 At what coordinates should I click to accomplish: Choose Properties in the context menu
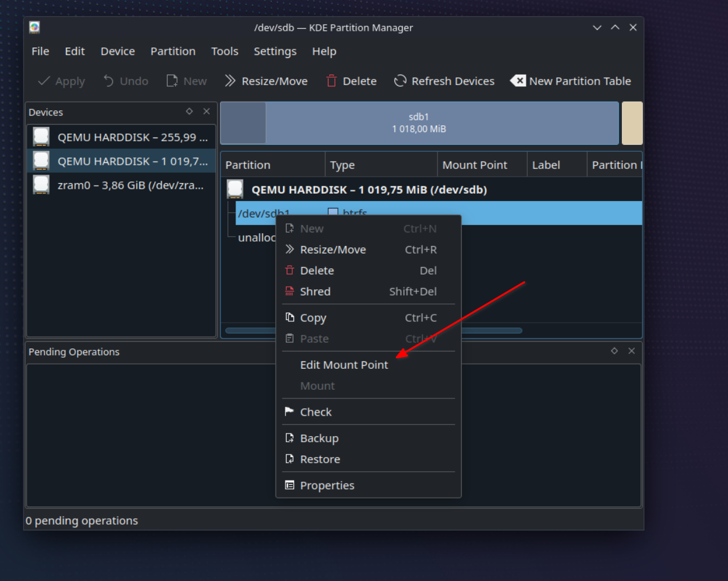pyautogui.click(x=368, y=485)
